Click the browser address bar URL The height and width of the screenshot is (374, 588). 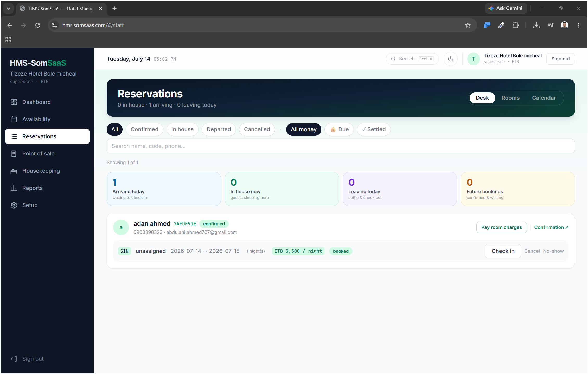(x=93, y=25)
